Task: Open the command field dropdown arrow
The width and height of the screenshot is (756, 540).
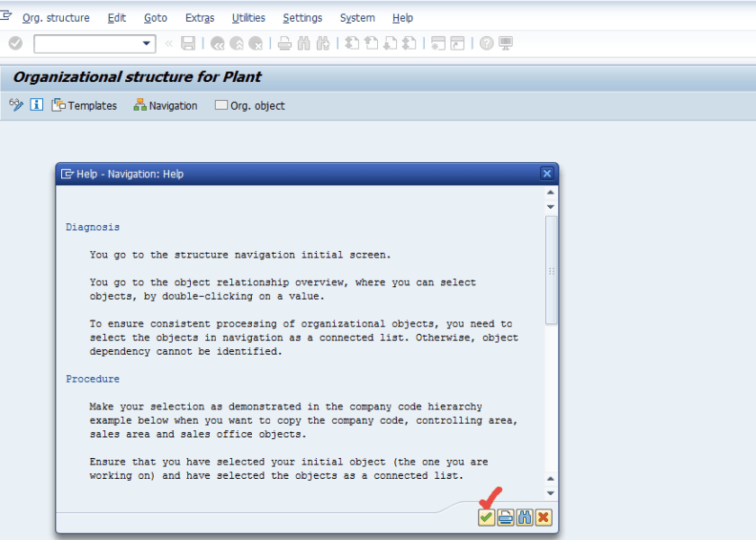Action: (146, 43)
